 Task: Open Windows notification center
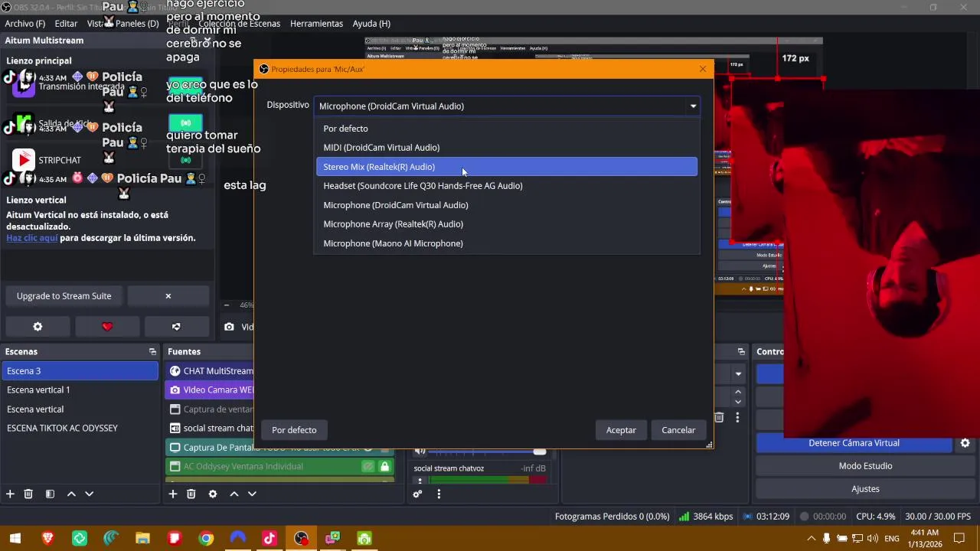[x=959, y=539]
